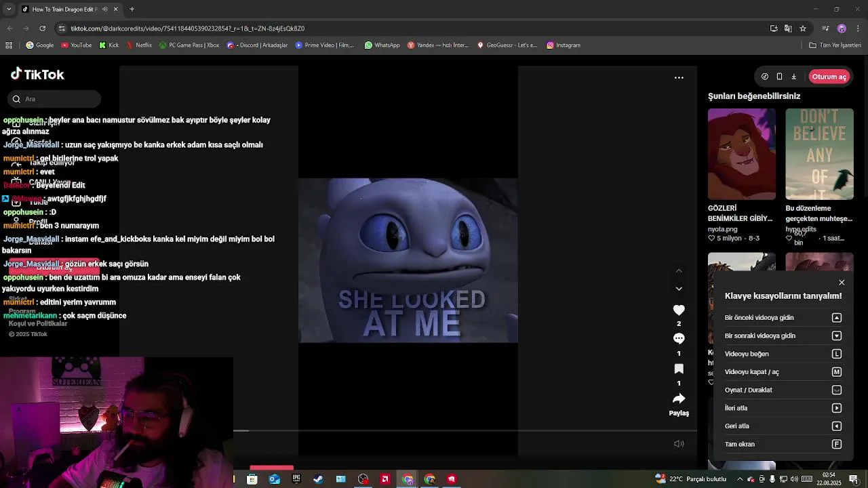The image size is (868, 488).
Task: Open the Tüm Yer İşaretleri folder
Action: (835, 45)
